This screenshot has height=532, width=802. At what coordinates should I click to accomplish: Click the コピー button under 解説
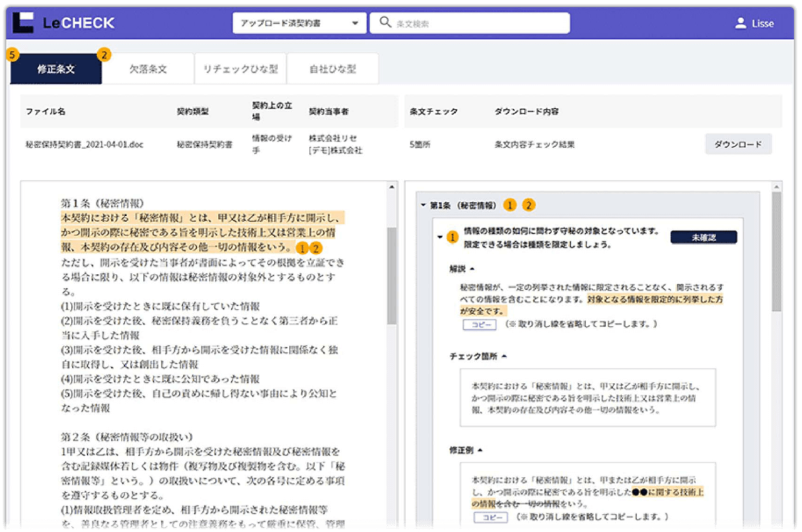click(x=479, y=325)
